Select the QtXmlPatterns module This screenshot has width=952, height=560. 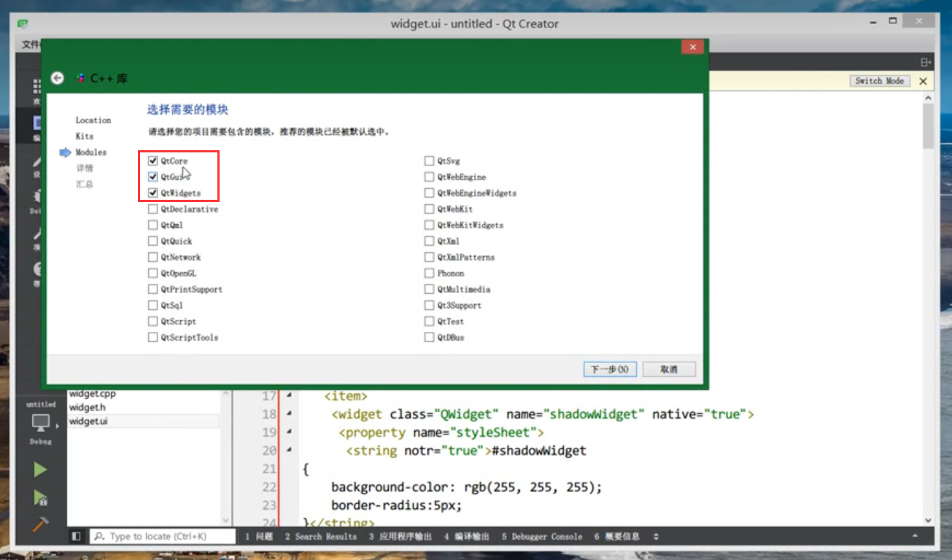430,257
